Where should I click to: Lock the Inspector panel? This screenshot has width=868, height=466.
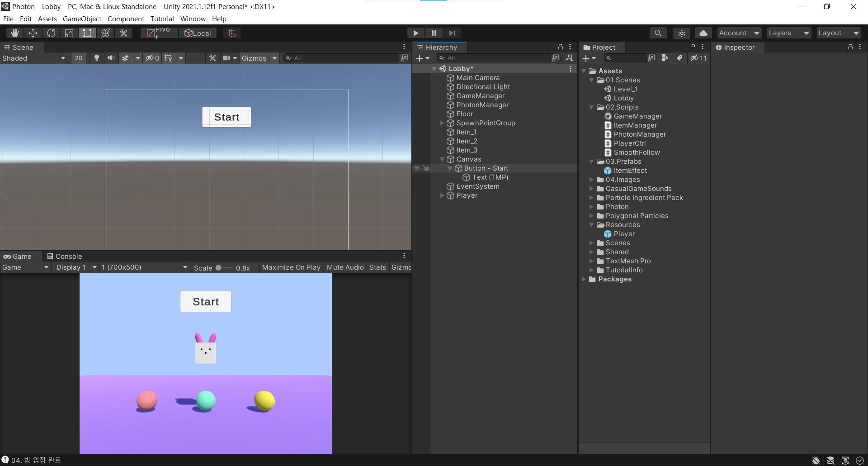coord(850,47)
